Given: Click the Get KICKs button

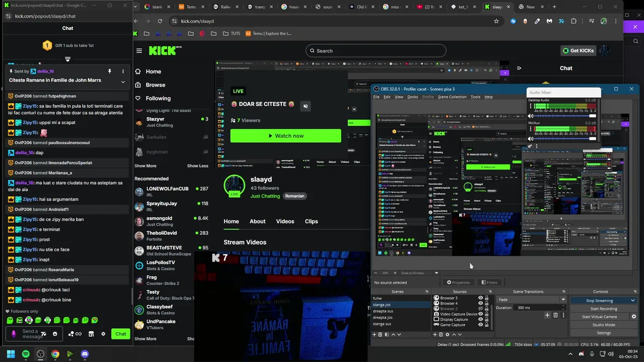Looking at the screenshot, I should click(578, 51).
